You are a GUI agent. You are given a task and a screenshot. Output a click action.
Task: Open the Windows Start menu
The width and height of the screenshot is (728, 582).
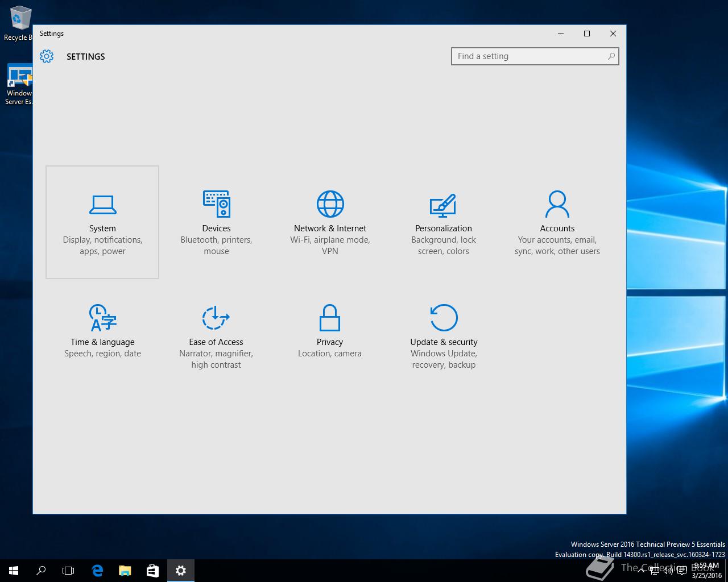pyautogui.click(x=14, y=571)
